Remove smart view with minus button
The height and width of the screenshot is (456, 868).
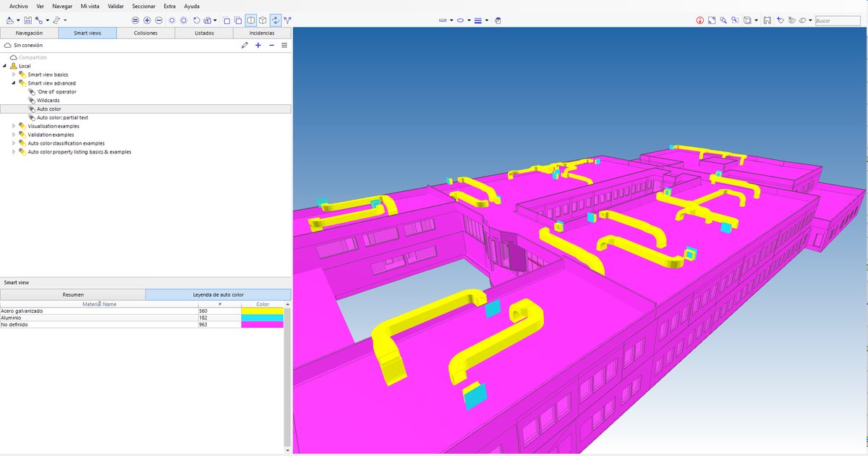tap(271, 45)
